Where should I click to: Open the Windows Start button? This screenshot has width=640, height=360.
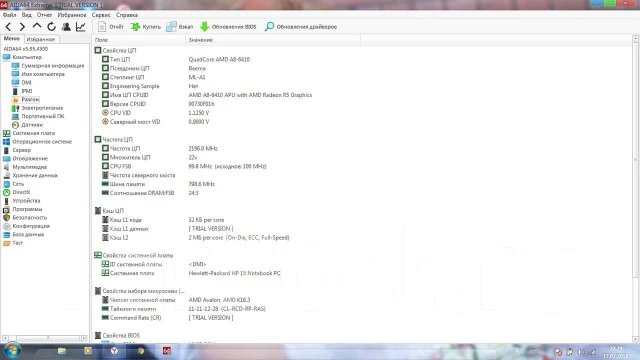(12, 351)
